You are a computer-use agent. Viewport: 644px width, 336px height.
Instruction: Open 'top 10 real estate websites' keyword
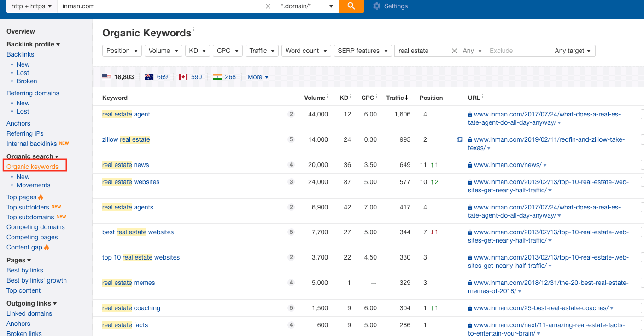coord(141,257)
